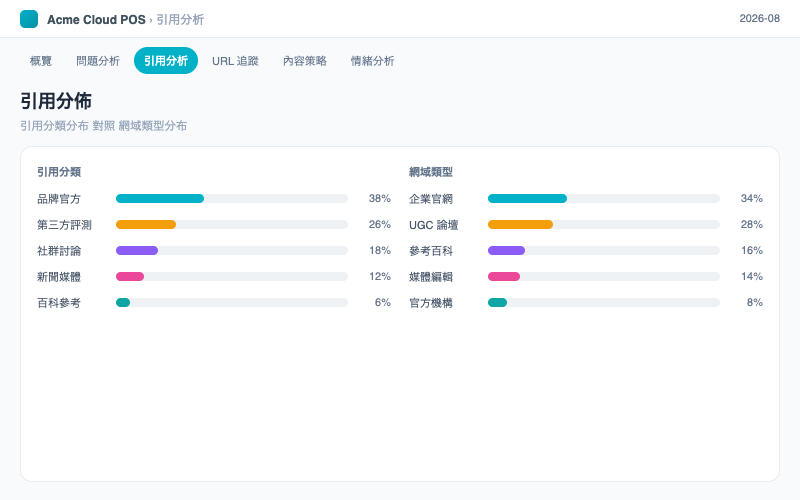Click the 網域類型 column heading
The width and height of the screenshot is (800, 500).
click(431, 172)
